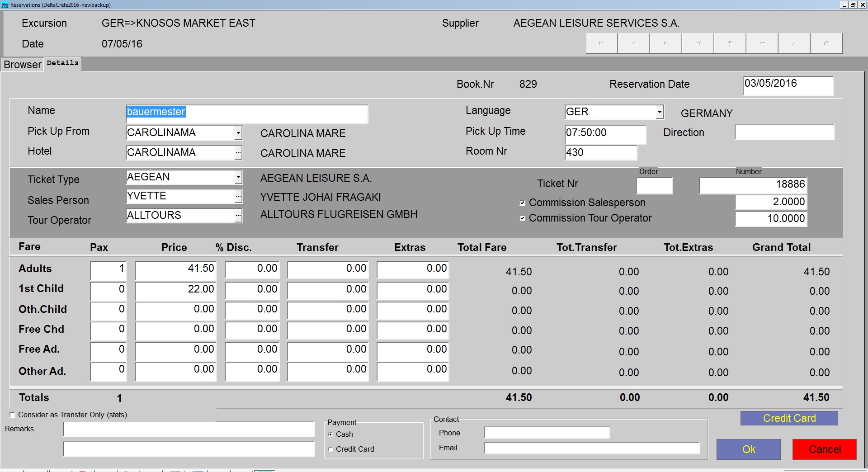The width and height of the screenshot is (868, 472).
Task: Select Credit Card payment radio option
Action: 330,449
